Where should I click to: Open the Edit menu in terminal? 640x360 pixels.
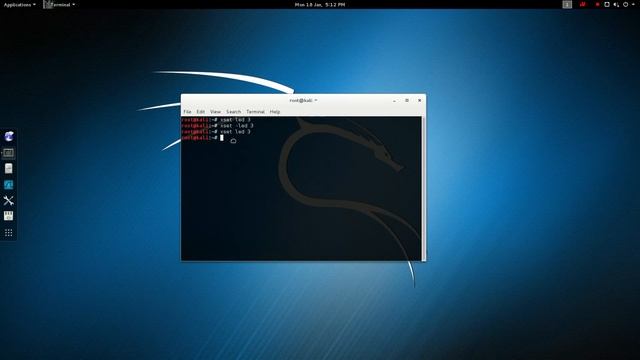[200, 111]
